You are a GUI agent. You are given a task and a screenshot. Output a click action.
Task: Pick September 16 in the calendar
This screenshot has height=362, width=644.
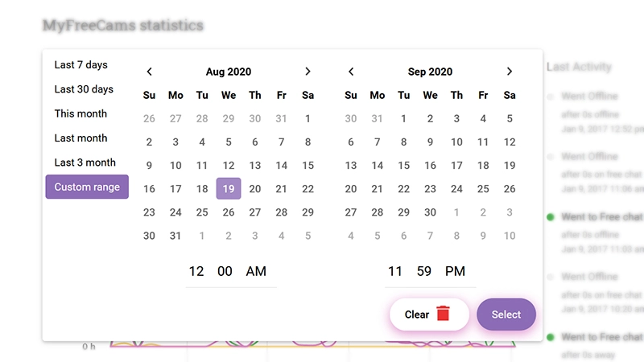click(x=430, y=166)
